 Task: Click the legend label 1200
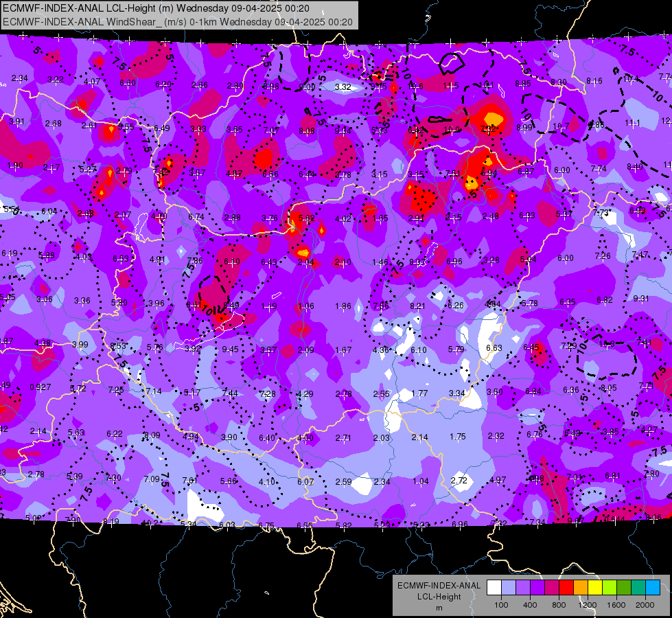tap(587, 605)
